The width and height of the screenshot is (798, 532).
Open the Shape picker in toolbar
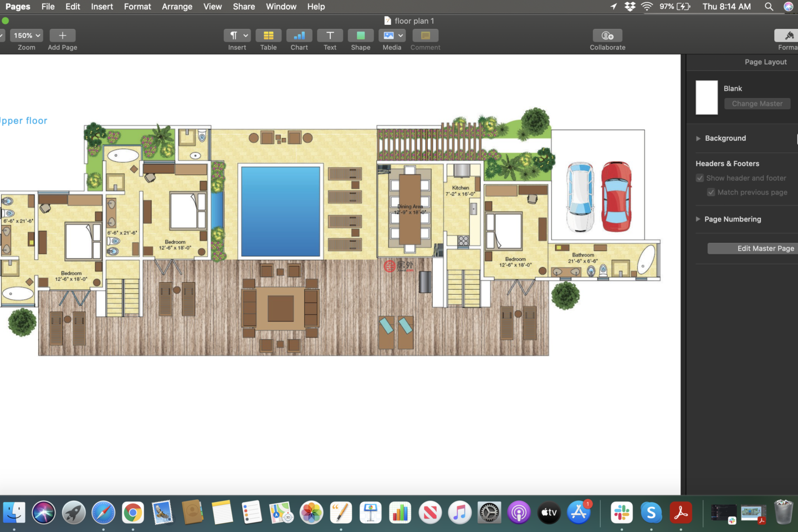click(361, 35)
